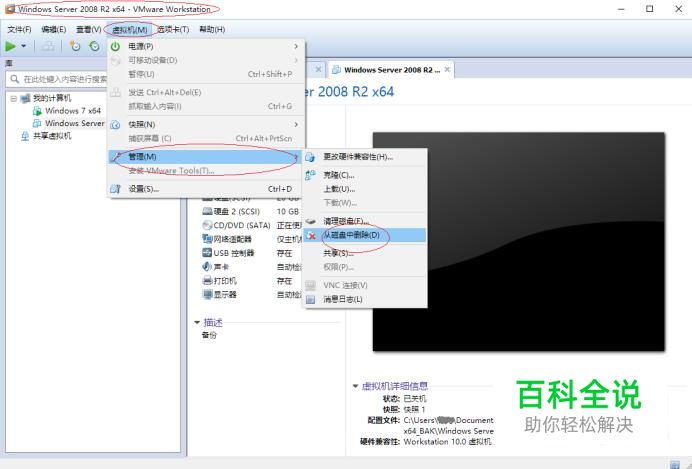Click the green power icon next to 电源
The image size is (692, 469).
115,46
